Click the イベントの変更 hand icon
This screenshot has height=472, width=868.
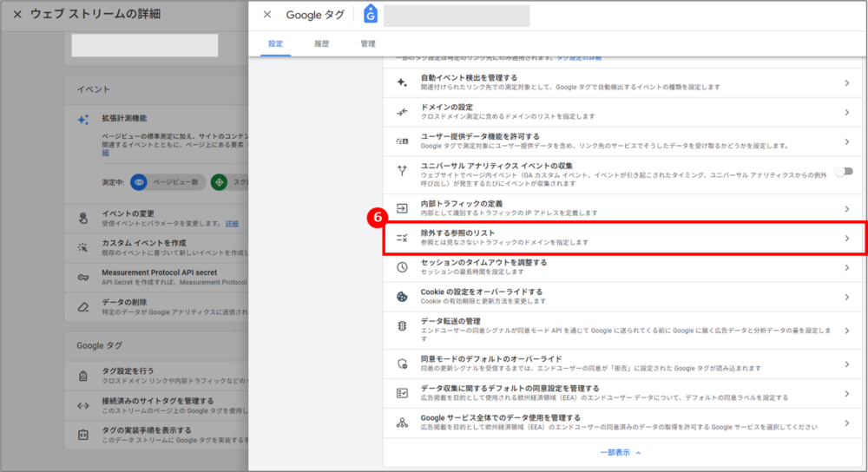coord(83,218)
